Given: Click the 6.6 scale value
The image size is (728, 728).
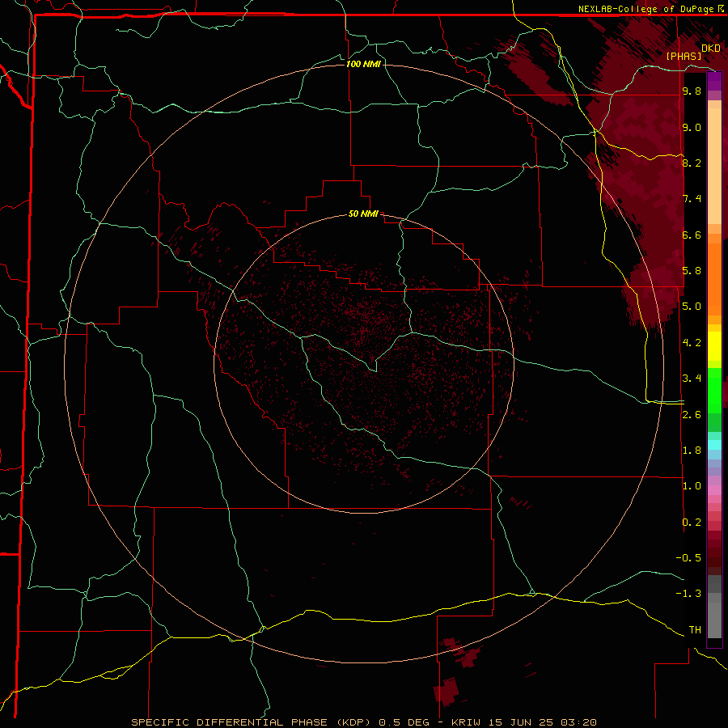Looking at the screenshot, I should 692,235.
